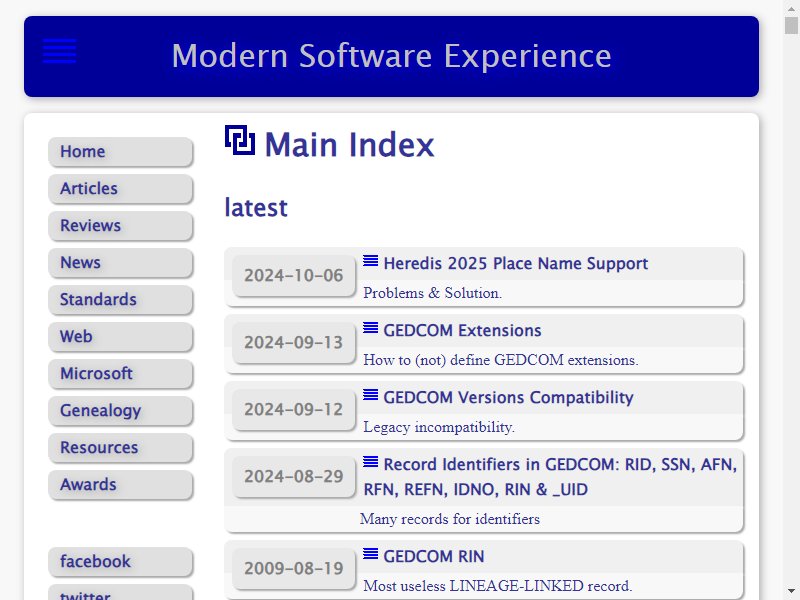This screenshot has height=600, width=800.
Task: Visit the twitter link
Action: (121, 594)
